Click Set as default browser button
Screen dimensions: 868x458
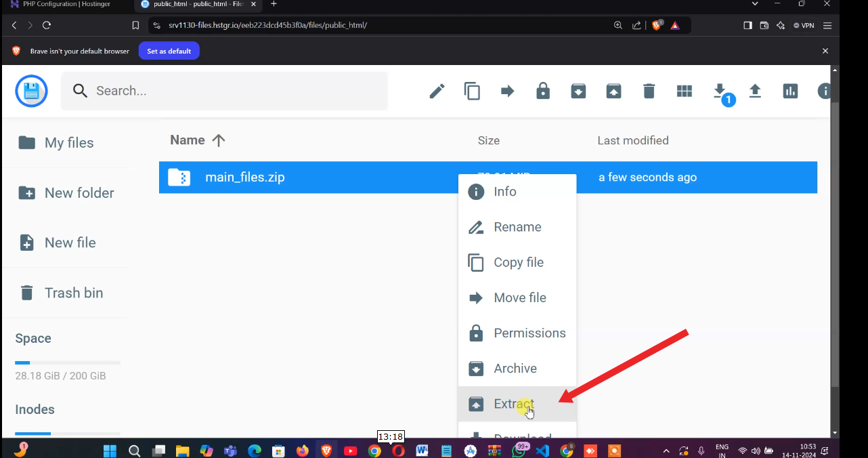169,51
